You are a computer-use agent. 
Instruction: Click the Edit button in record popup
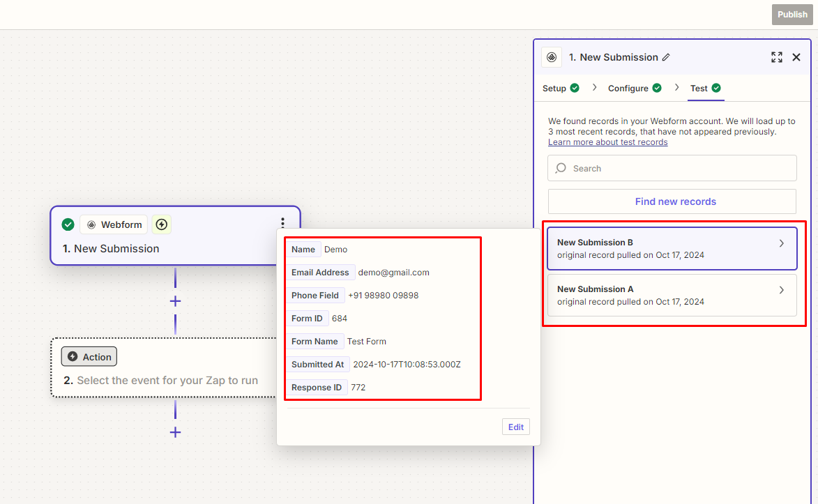515,427
